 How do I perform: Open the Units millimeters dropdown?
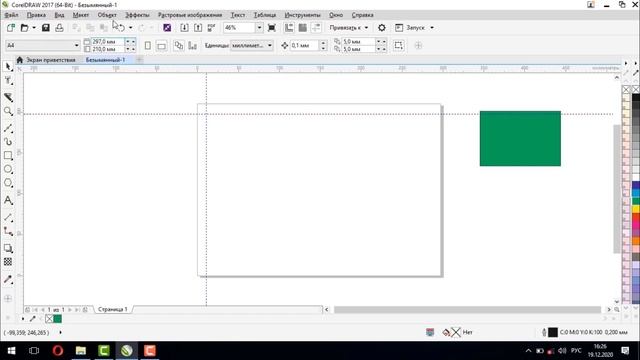[270, 45]
